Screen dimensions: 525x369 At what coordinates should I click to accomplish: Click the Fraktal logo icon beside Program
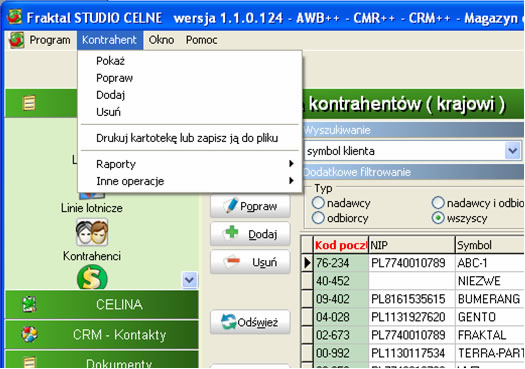[17, 40]
